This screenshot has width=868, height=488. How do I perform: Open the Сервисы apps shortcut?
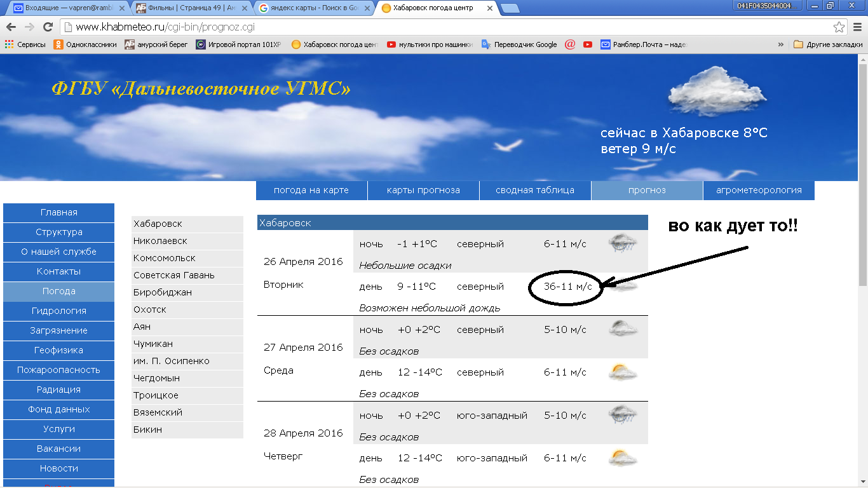pos(25,44)
